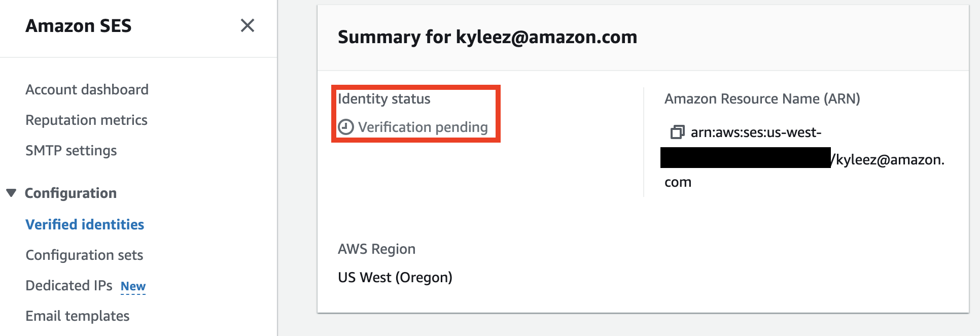Close the Amazon SES navigation panel
The width and height of the screenshot is (980, 336).
[x=247, y=25]
